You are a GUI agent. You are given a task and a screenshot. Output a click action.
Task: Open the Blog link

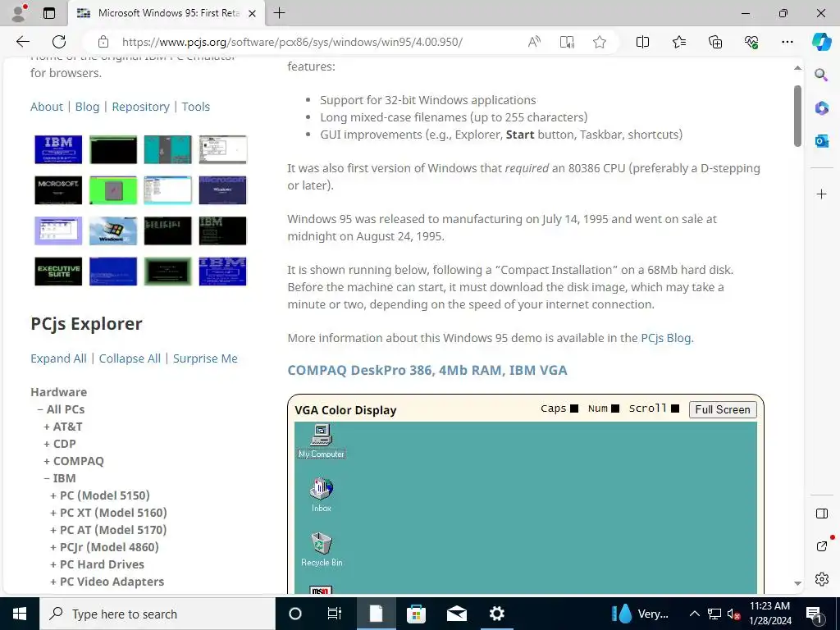pyautogui.click(x=87, y=107)
